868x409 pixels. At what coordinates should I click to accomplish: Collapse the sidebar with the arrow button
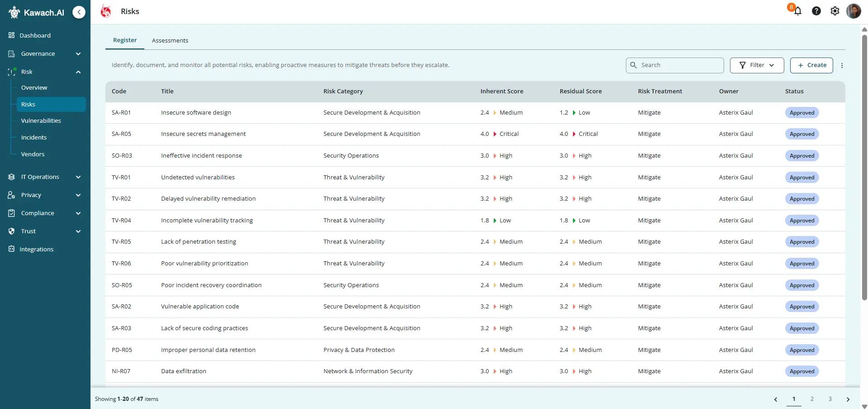point(79,12)
